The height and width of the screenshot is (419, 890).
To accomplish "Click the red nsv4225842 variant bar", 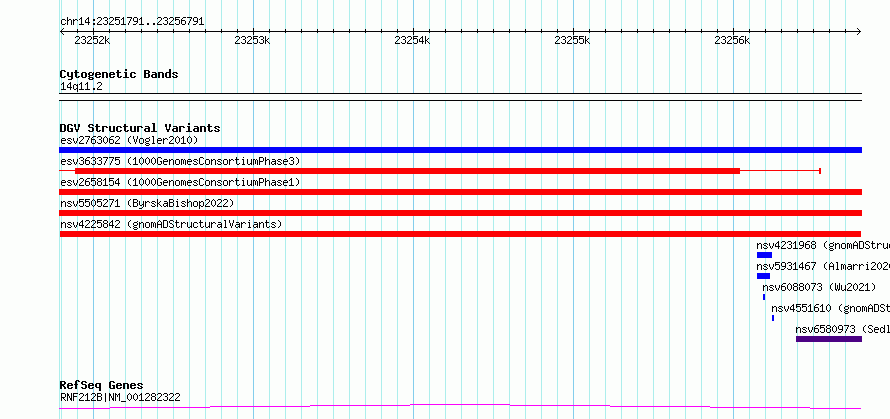I will (x=460, y=234).
